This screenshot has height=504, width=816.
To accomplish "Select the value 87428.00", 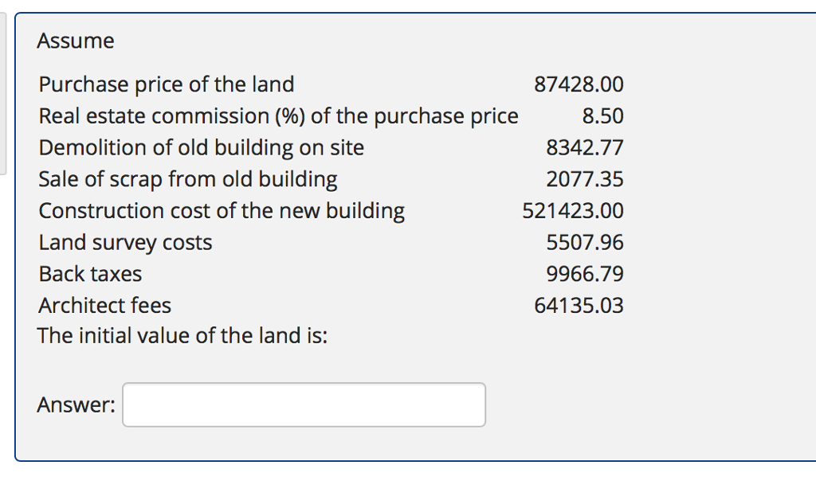I will pyautogui.click(x=579, y=84).
